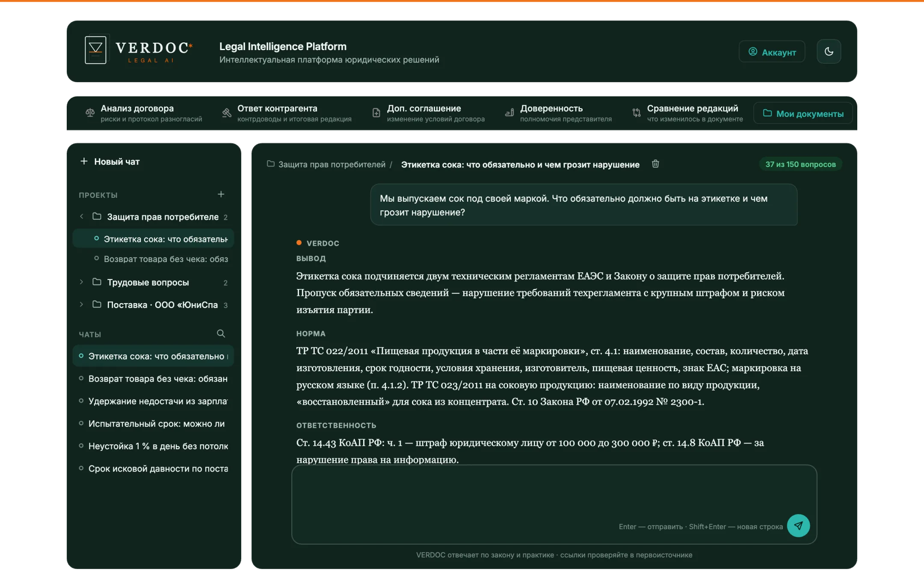Screen dimensions: 924x578
Task: Click the 37 из 150 вопросов badge
Action: pos(800,164)
